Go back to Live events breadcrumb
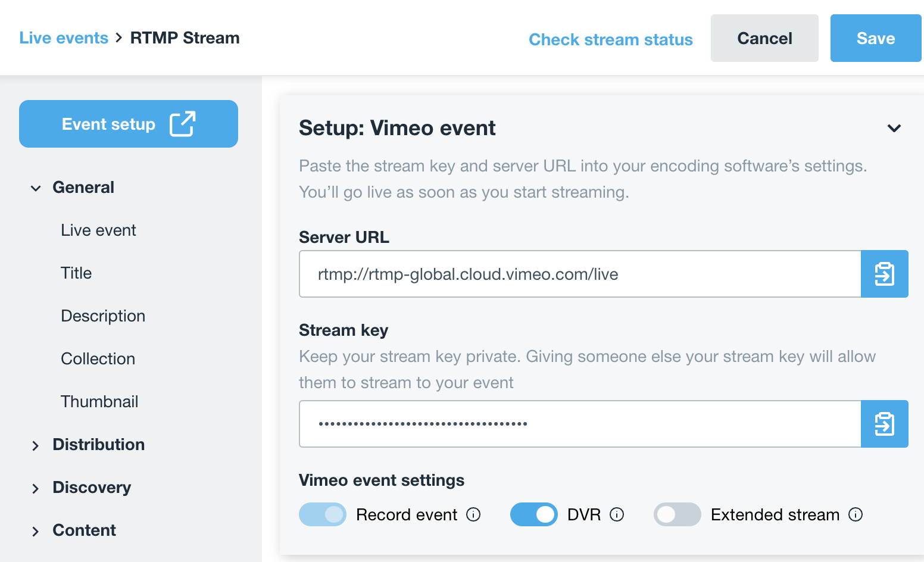Viewport: 924px width, 562px height. [x=64, y=38]
